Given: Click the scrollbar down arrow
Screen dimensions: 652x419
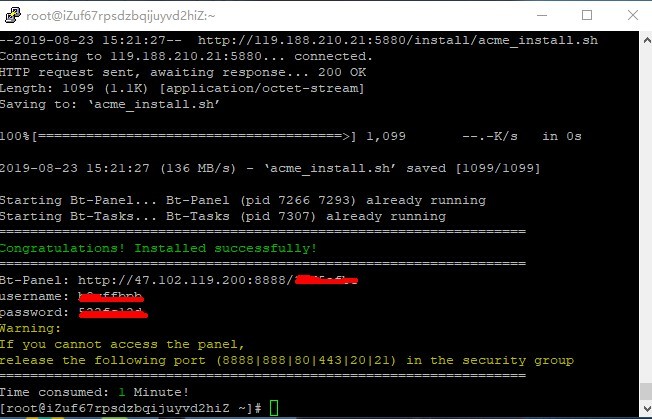Looking at the screenshot, I should (x=647, y=407).
